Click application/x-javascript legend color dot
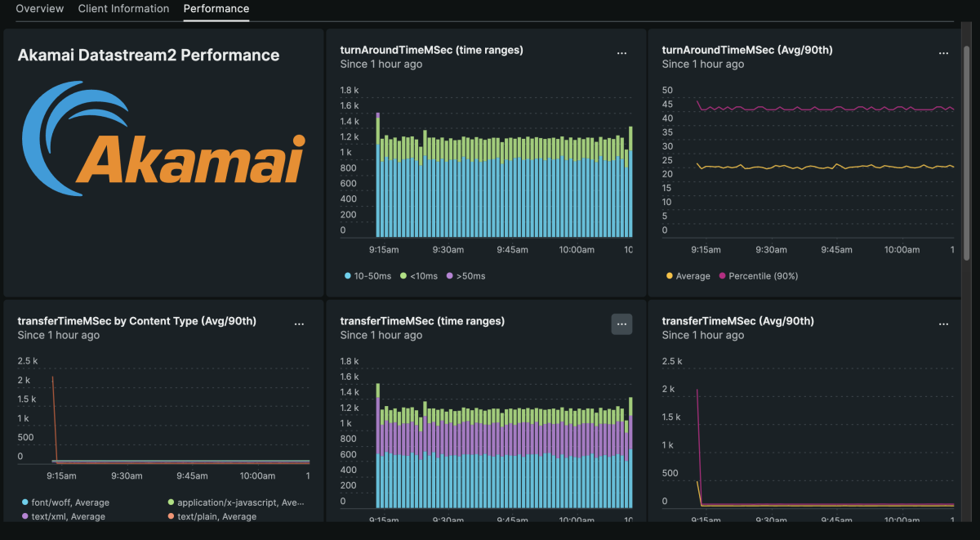Viewport: 980px width, 540px height. tap(171, 502)
